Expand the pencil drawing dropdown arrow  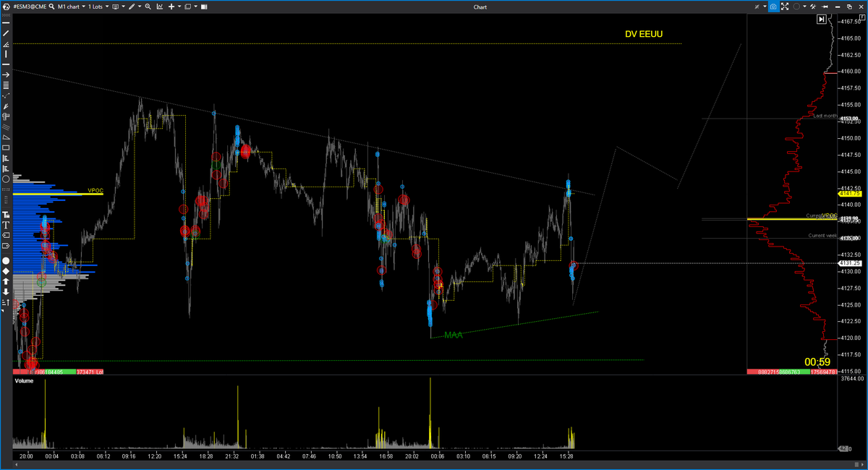click(140, 7)
